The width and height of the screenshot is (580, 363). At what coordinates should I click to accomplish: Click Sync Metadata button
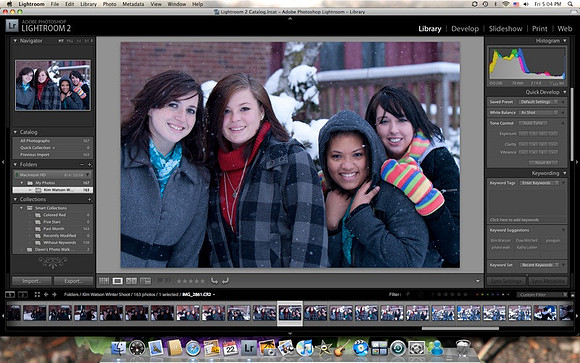click(x=548, y=281)
